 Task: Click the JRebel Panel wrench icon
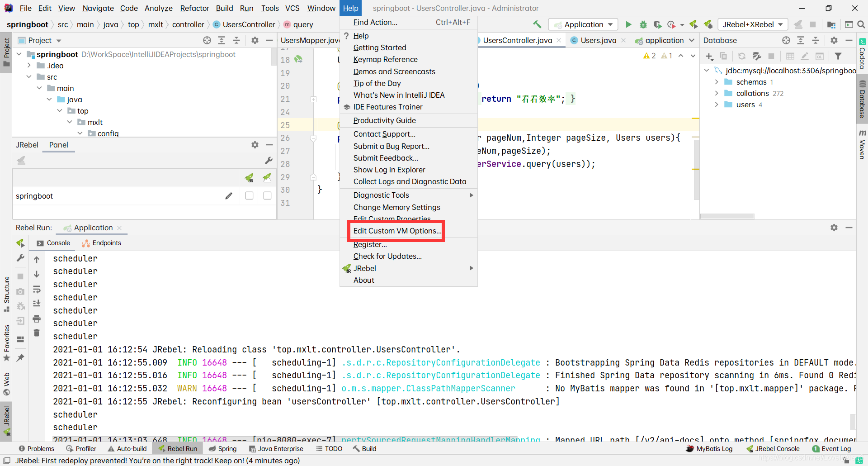[269, 161]
